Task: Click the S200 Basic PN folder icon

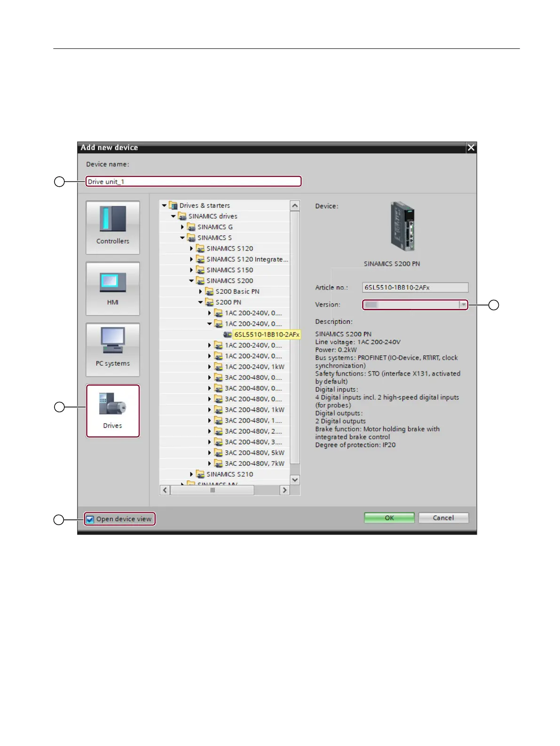Action: [209, 291]
